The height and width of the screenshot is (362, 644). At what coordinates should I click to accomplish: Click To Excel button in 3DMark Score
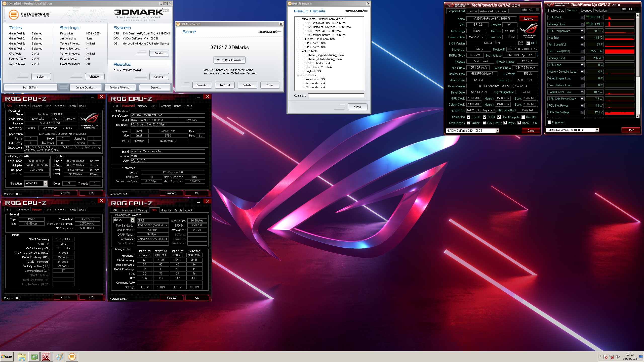[x=225, y=85]
